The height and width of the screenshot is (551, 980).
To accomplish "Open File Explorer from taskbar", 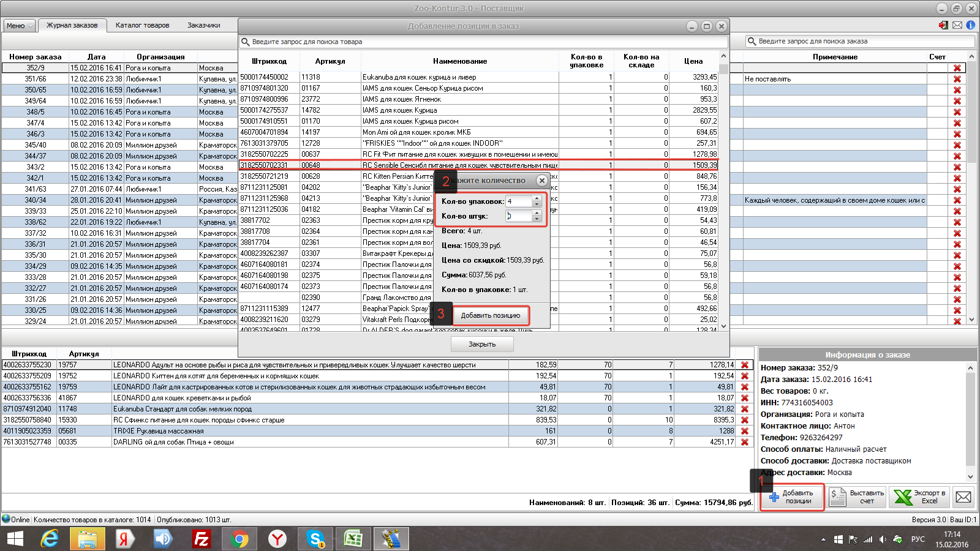I will (x=88, y=539).
